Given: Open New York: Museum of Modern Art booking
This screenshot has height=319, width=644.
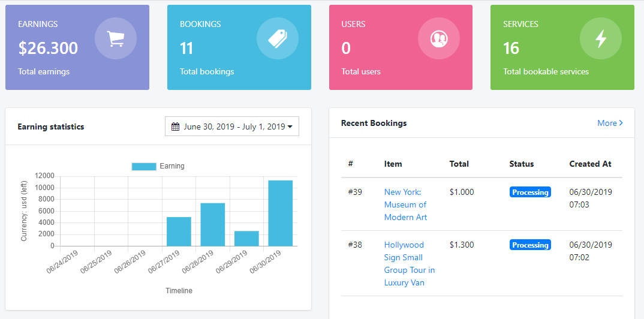Looking at the screenshot, I should point(405,204).
